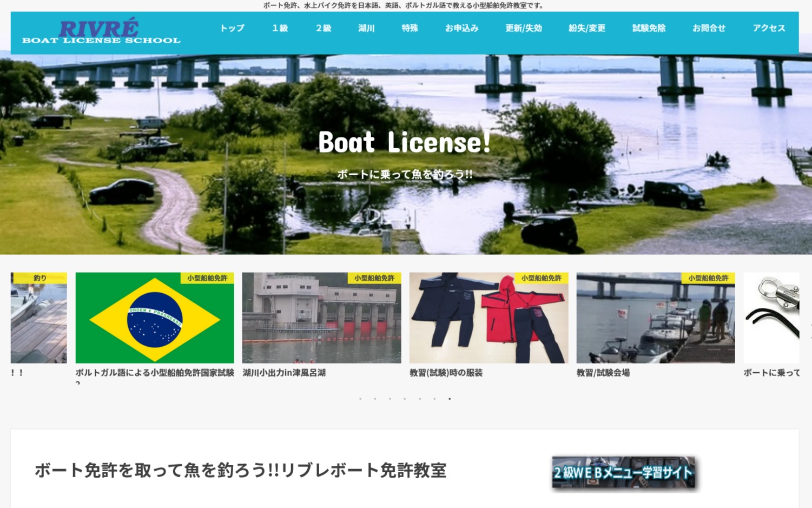Click 小型船舶免許 tag on 服装 card
Image resolution: width=812 pixels, height=508 pixels.
click(x=542, y=278)
